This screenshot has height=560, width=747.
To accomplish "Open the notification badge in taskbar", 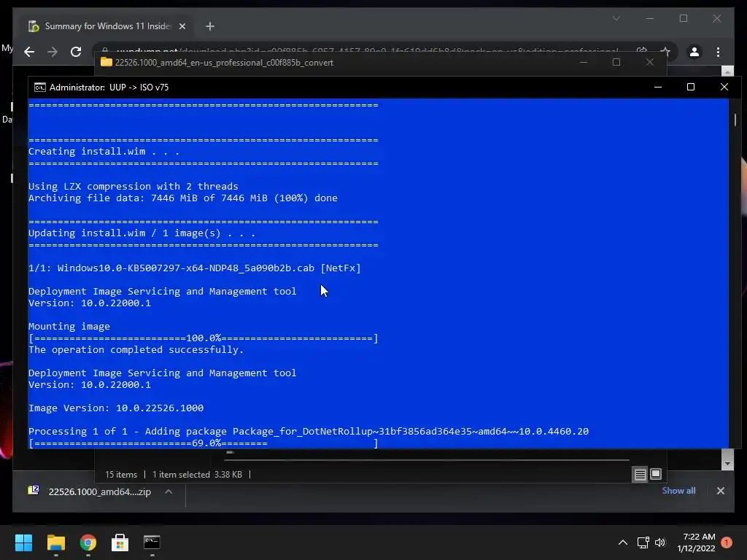I will 727,542.
